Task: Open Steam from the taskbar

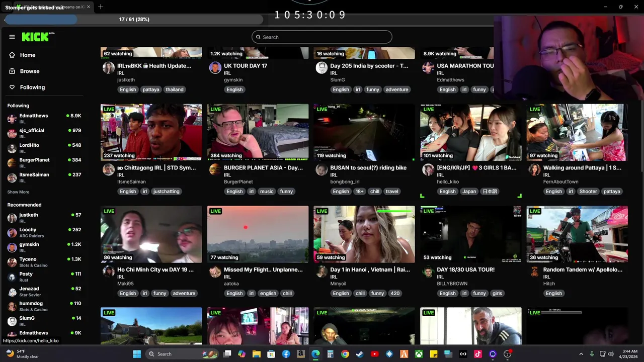Action: (x=359, y=354)
